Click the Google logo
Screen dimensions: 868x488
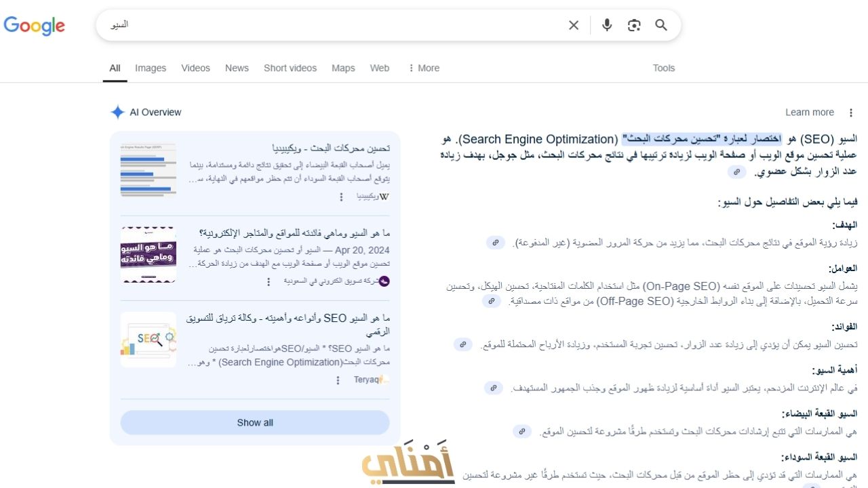(x=35, y=26)
